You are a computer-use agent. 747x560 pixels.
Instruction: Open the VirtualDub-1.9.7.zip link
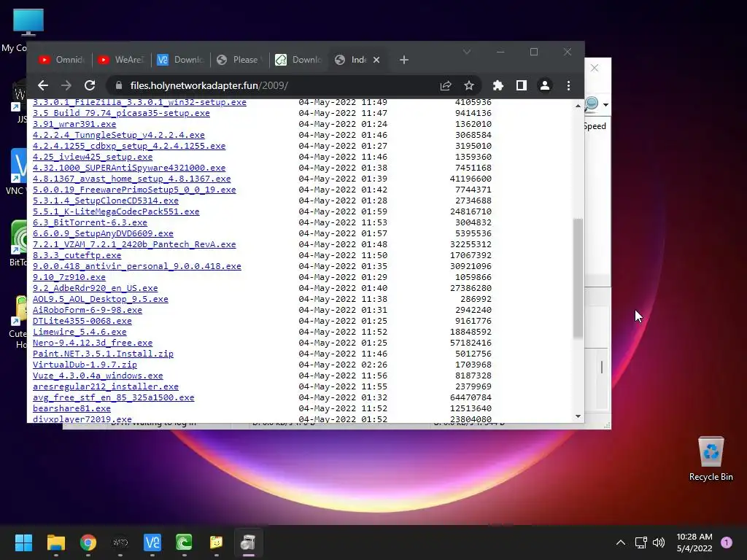click(x=85, y=365)
